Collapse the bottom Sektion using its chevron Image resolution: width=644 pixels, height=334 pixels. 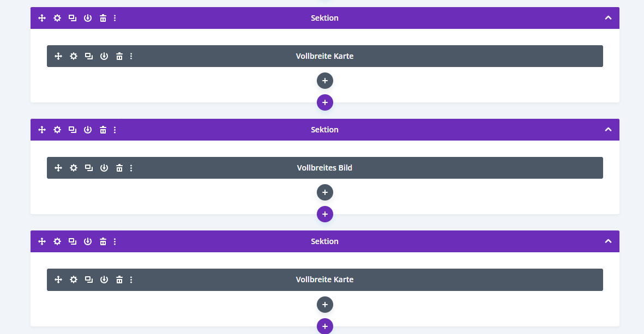pos(608,241)
